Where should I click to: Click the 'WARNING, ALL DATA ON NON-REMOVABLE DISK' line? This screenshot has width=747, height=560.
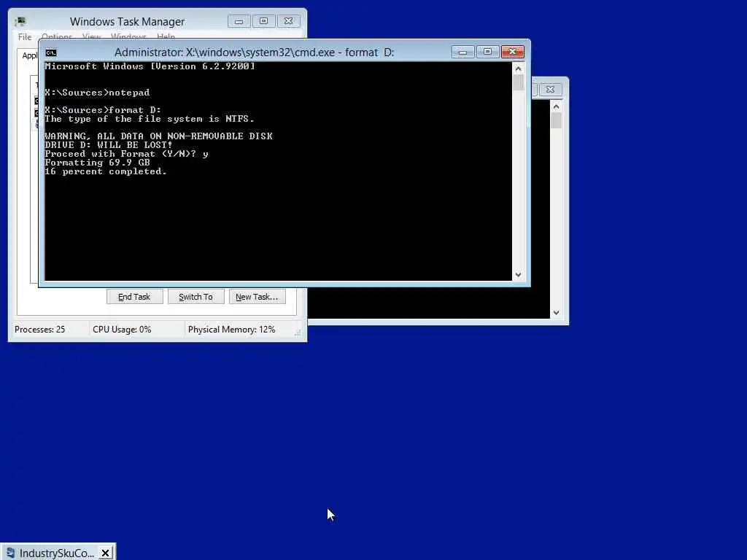point(158,136)
